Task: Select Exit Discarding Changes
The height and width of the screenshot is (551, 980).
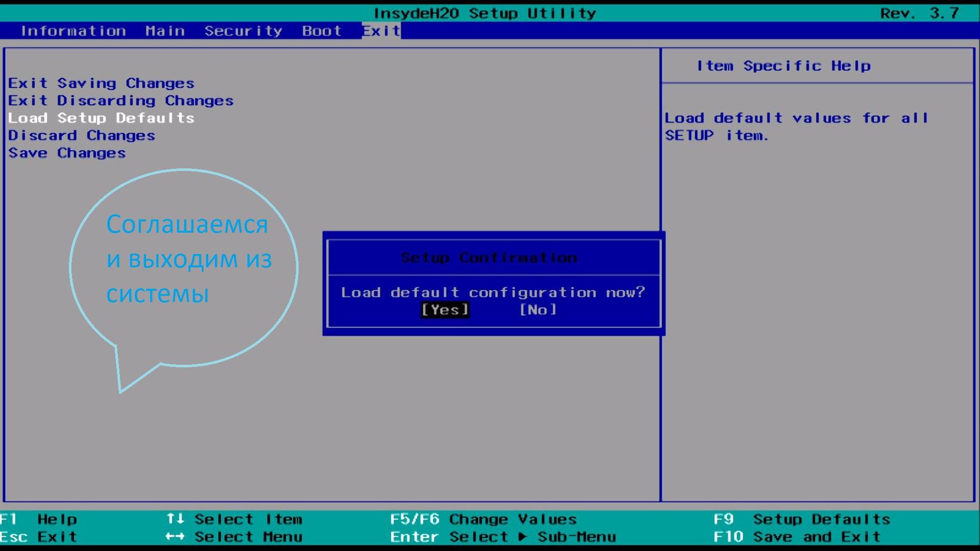Action: pos(120,101)
